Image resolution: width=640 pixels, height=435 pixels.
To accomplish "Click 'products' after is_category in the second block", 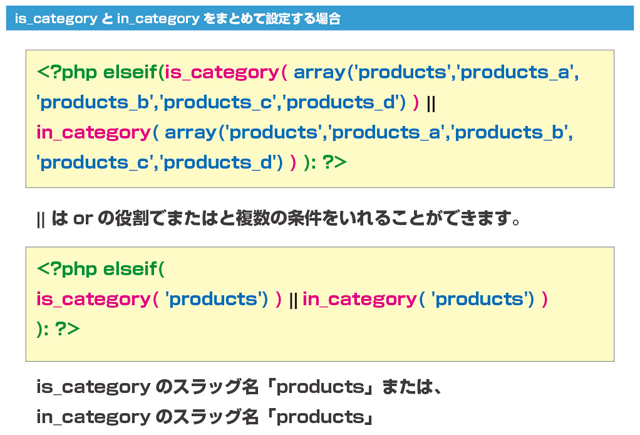I will [x=211, y=299].
